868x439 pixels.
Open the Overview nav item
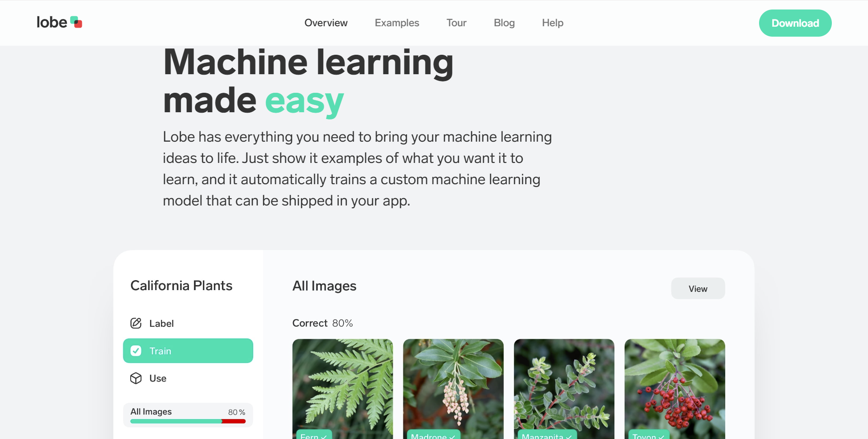326,23
